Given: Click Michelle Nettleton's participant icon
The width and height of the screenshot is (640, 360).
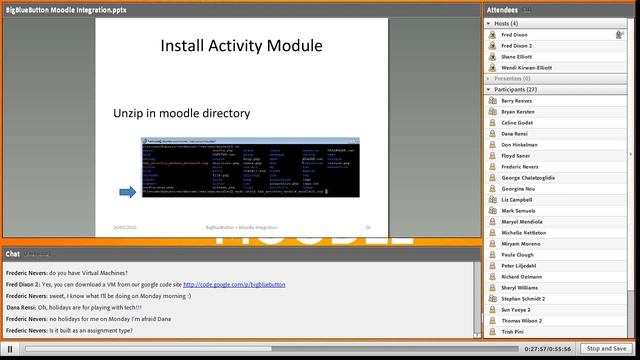Looking at the screenshot, I should (x=493, y=233).
